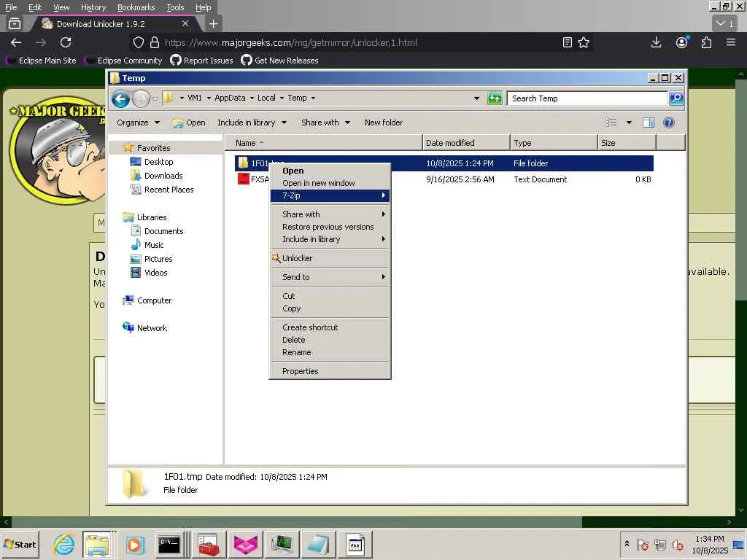Viewport: 747px width, 560px height.
Task: Open Windows Explorer taskbar icon
Action: point(97,544)
